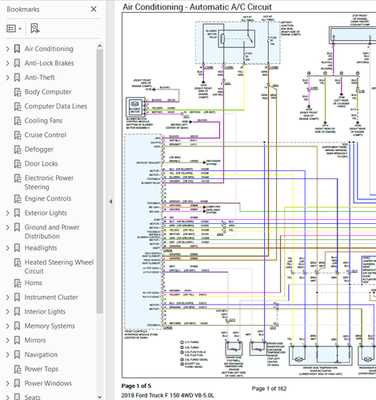Select Ground and Power Distribution bookmark
376x400 pixels.
click(x=52, y=232)
